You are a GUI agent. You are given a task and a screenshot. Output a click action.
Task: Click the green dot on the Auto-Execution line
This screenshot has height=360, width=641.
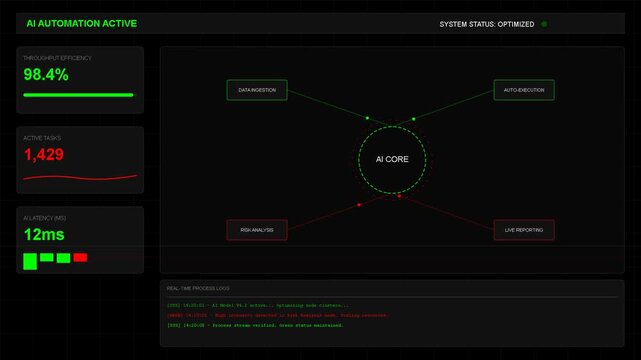click(x=414, y=119)
